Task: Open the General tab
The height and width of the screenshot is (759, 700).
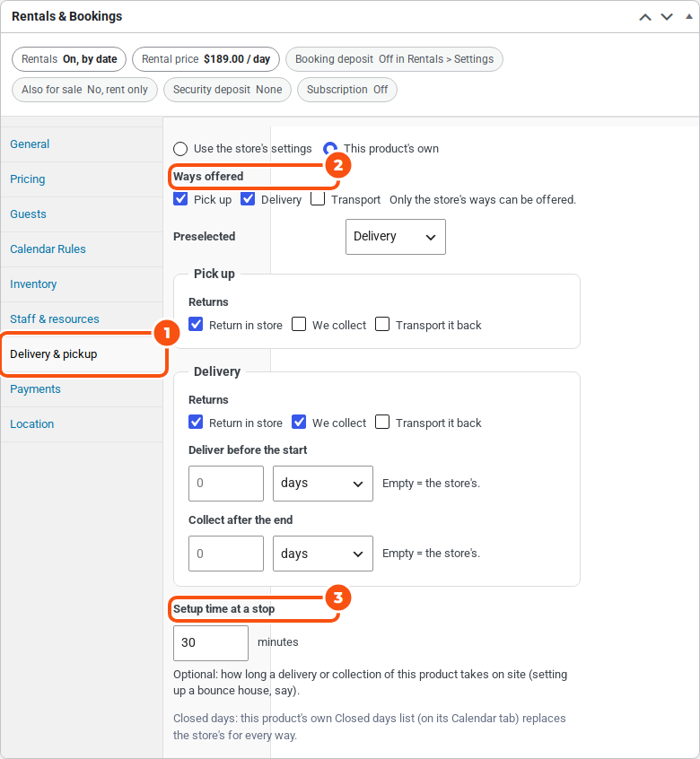Action: coord(82,144)
